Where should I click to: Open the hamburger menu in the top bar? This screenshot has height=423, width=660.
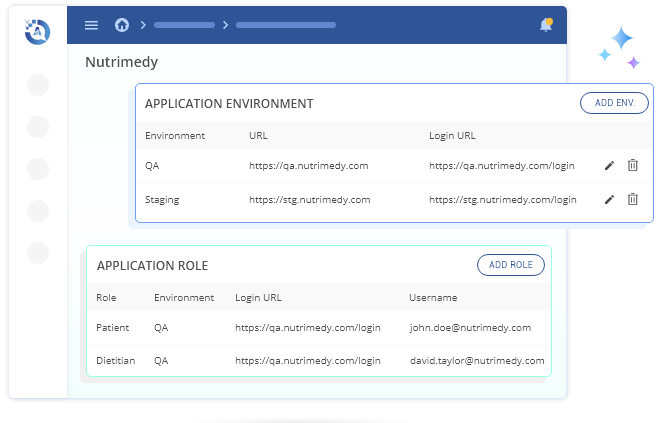91,25
